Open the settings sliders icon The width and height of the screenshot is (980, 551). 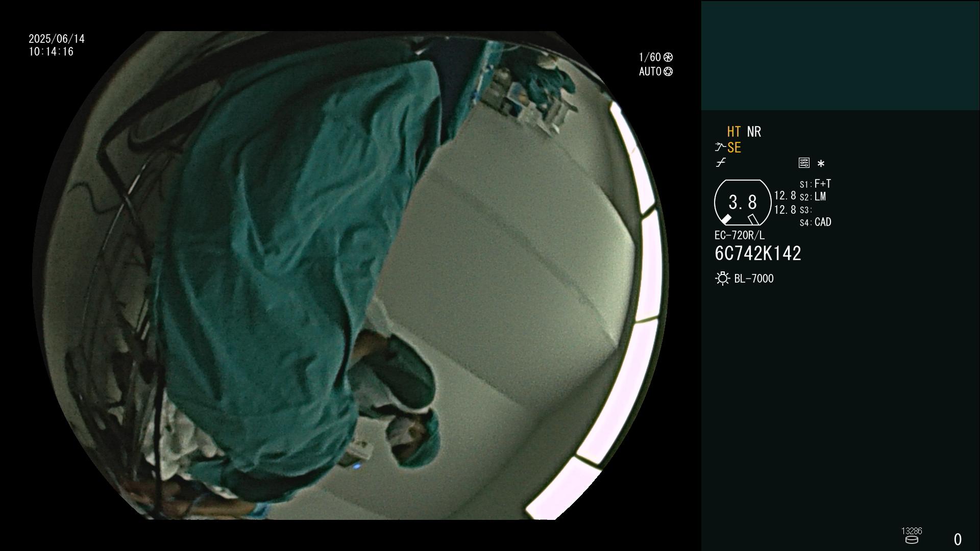(x=804, y=163)
